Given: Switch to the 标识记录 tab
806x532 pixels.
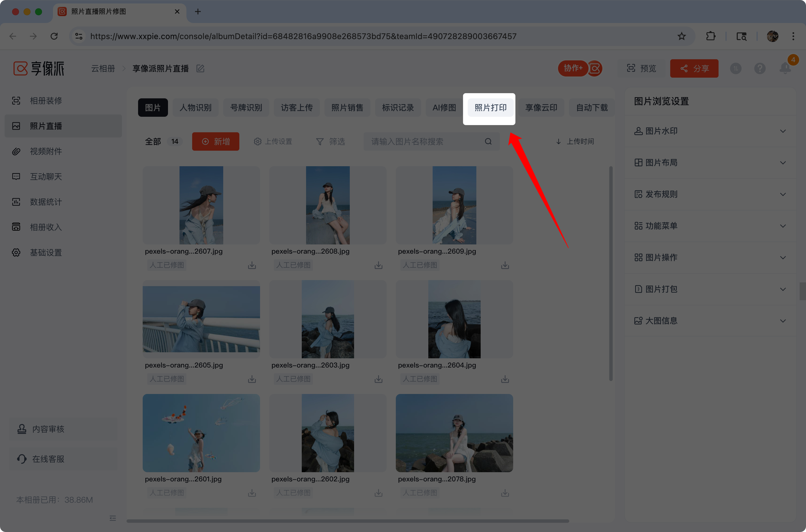Looking at the screenshot, I should click(x=398, y=108).
